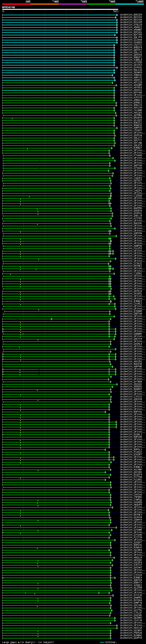Select hit label UniRef100_Q876Z7

point(131,181)
